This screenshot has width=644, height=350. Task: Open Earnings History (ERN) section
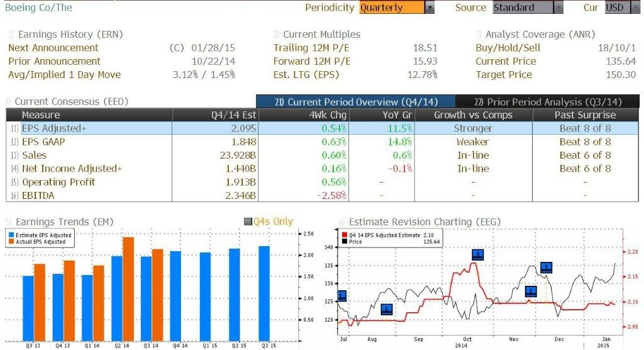(x=70, y=35)
